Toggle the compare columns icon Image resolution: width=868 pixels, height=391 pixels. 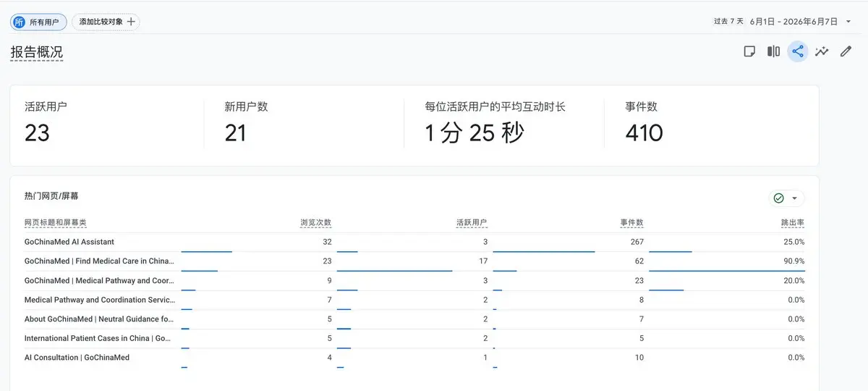(x=773, y=51)
